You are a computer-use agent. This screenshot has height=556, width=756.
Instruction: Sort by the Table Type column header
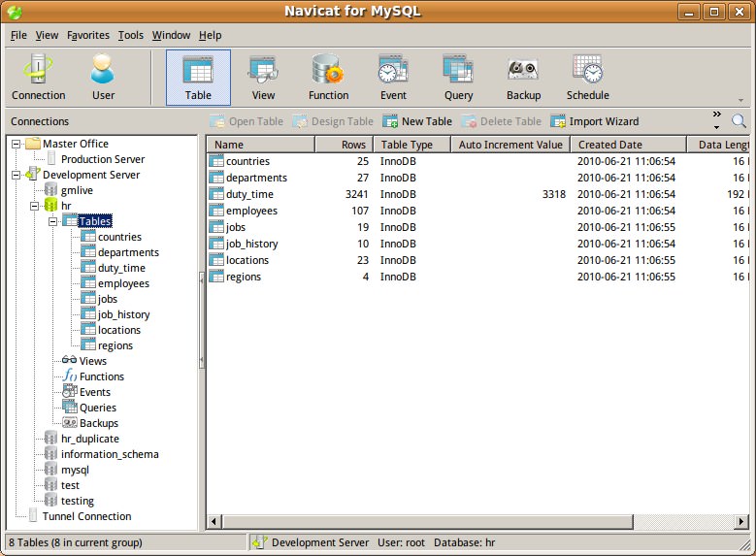[411, 145]
